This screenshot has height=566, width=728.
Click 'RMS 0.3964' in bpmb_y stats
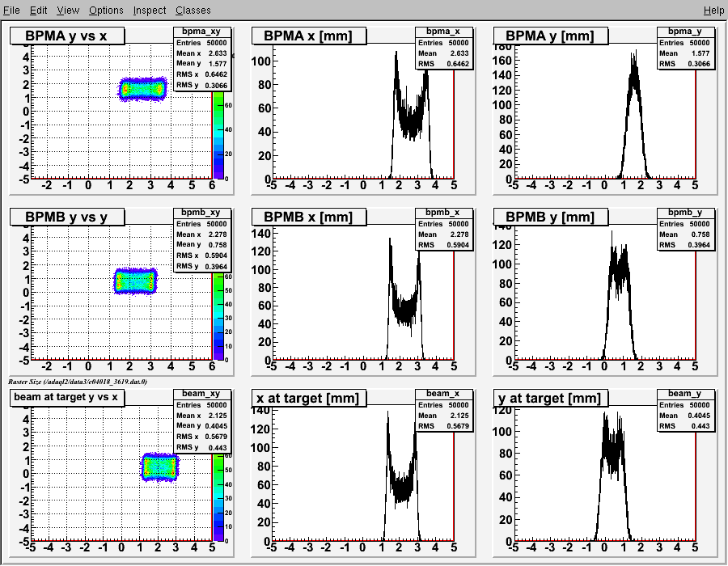tap(685, 245)
